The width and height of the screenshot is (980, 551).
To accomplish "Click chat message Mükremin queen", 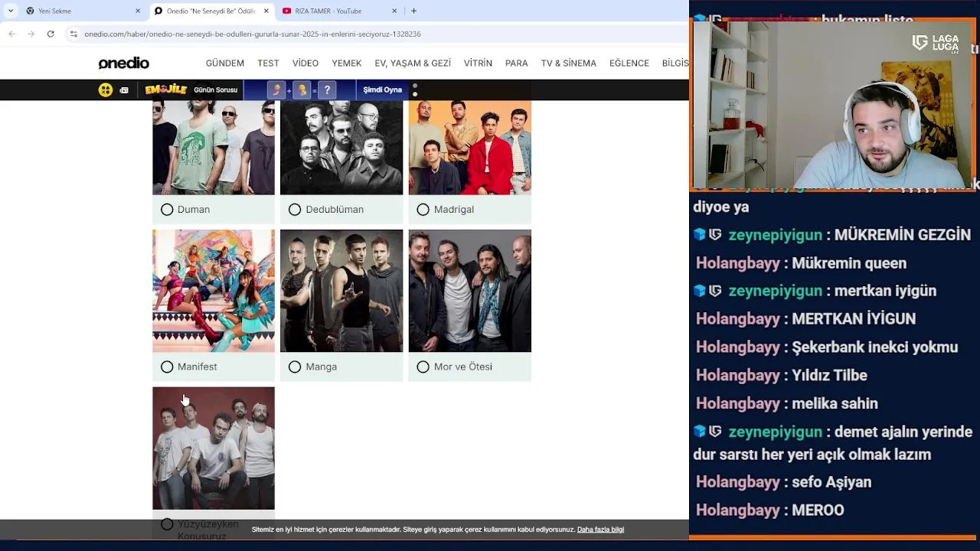I will [x=849, y=263].
